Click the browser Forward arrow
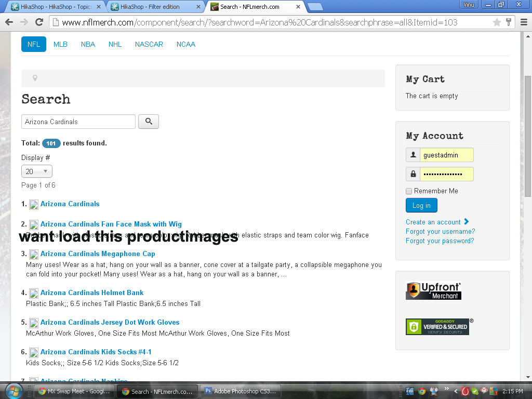Image resolution: width=532 pixels, height=399 pixels. [24, 22]
